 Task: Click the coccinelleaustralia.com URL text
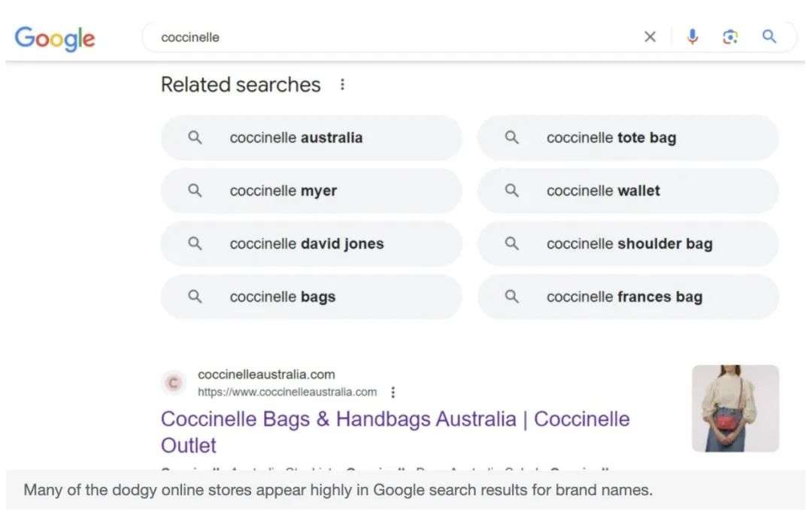287,392
